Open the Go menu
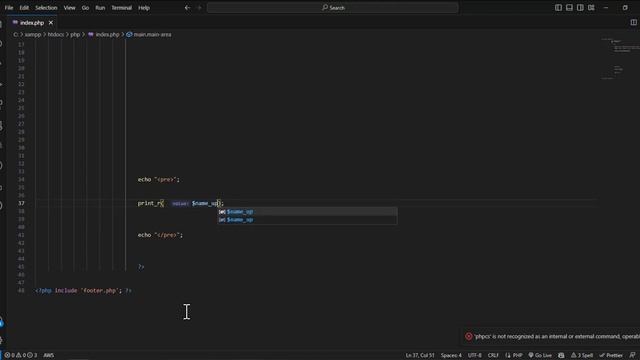The image size is (640, 360). 85,8
